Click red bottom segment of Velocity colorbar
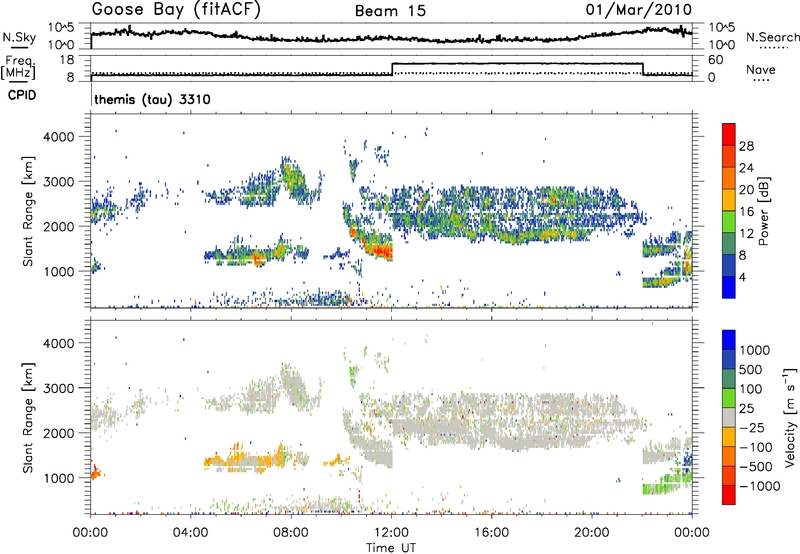This screenshot has width=800, height=554. (729, 495)
